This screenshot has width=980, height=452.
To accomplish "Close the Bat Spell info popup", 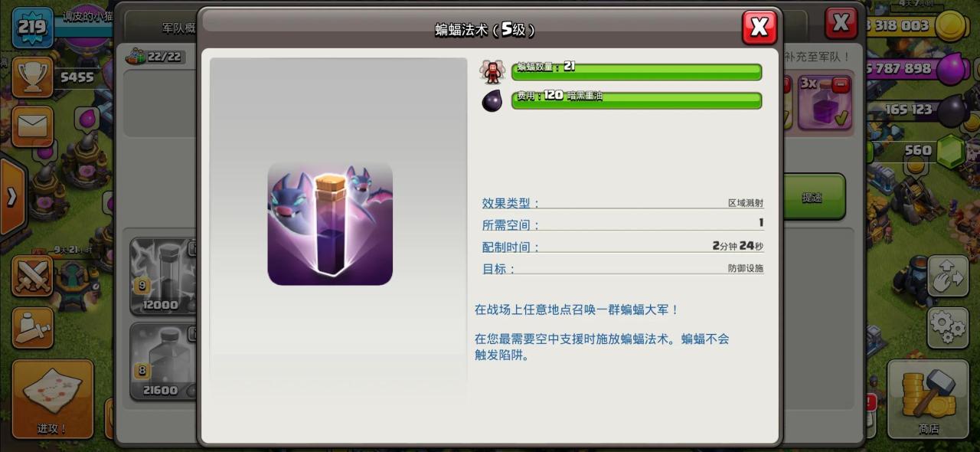I will click(759, 28).
